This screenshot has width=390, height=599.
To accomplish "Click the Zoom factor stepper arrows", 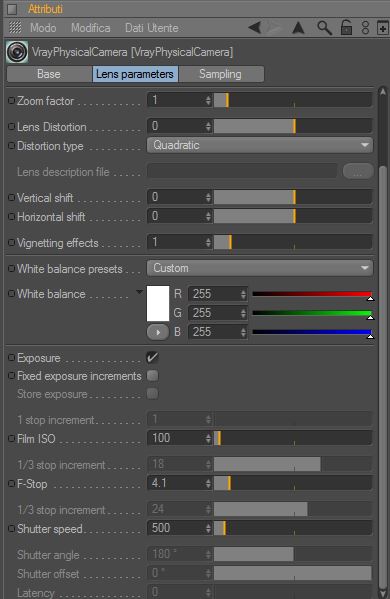I will coord(208,100).
